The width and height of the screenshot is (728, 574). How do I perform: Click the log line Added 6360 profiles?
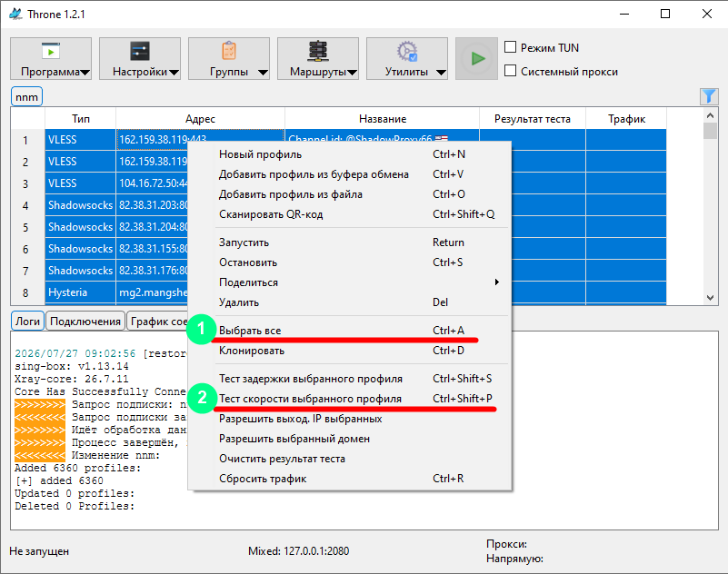(x=77, y=468)
